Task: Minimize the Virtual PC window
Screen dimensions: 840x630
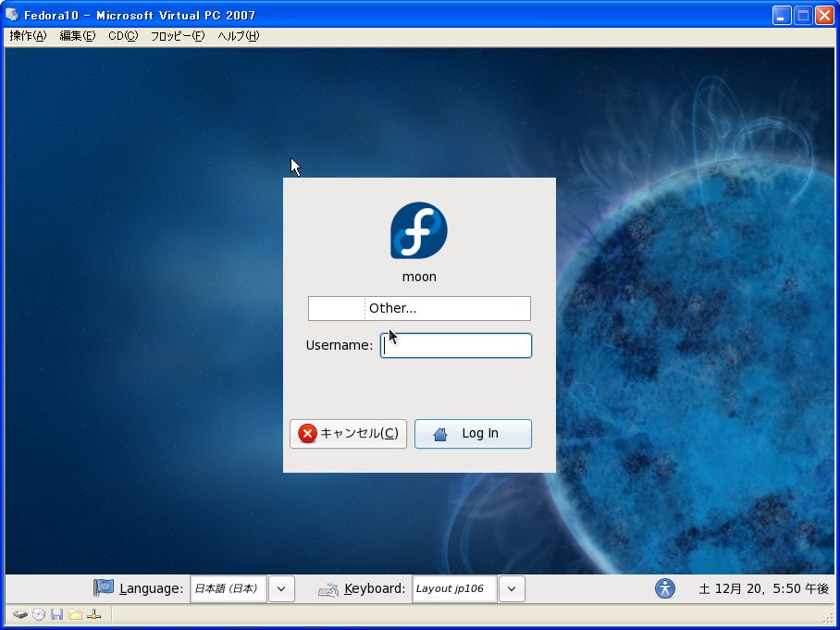Action: [x=782, y=16]
